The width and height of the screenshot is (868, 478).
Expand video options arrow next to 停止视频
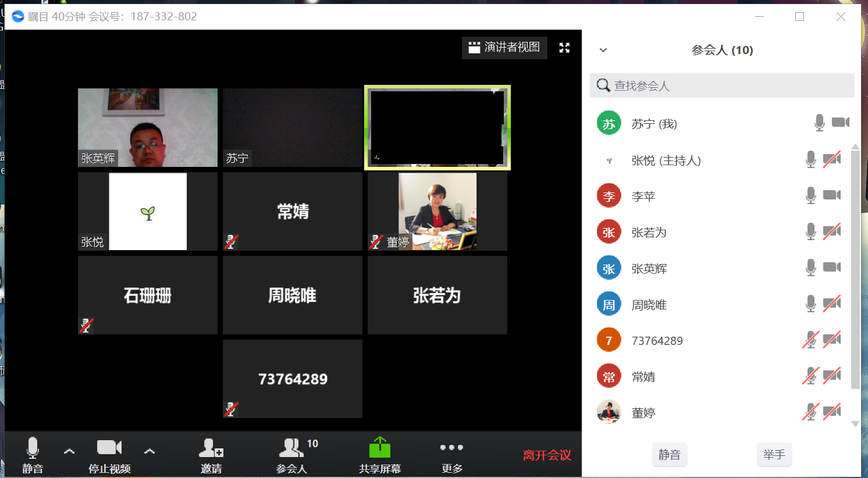coord(150,451)
